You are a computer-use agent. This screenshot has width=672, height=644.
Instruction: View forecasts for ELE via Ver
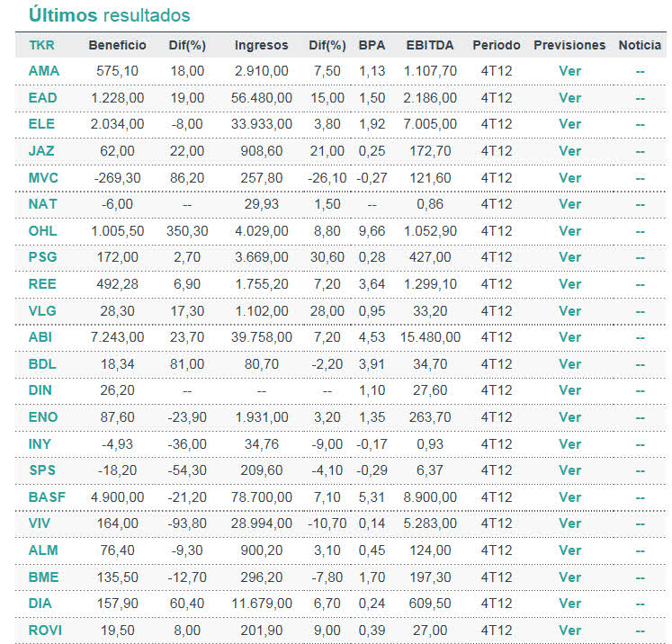coord(569,124)
